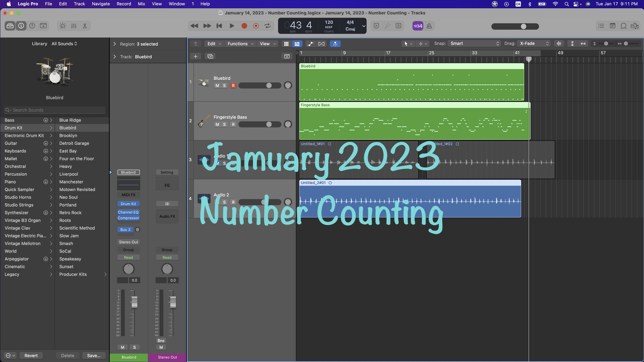Open the Compressor plug-in slot
The width and height of the screenshot is (644, 362).
click(128, 218)
